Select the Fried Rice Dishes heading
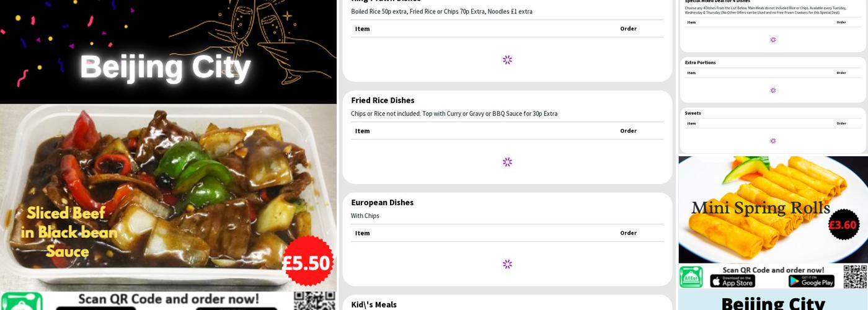868x310 pixels. point(383,100)
